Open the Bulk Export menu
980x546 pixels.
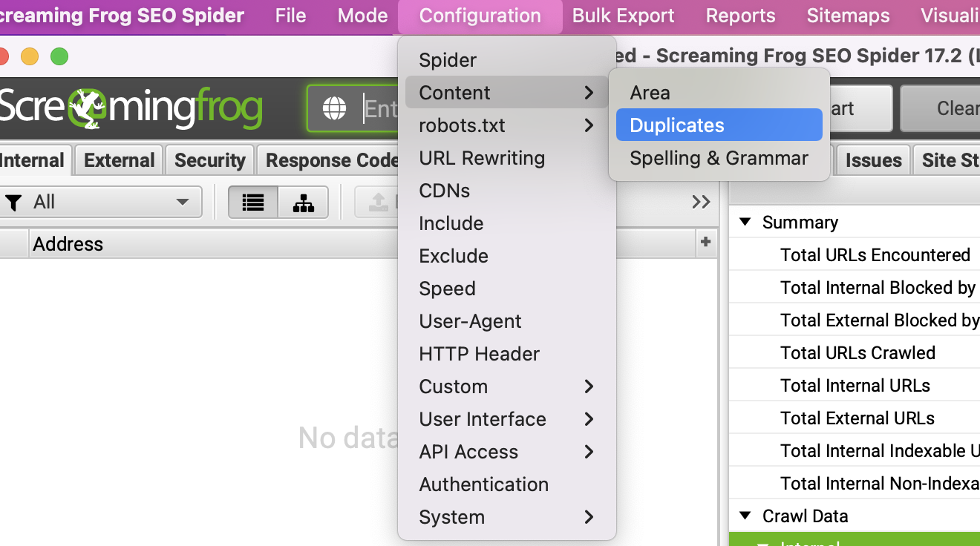[x=623, y=16]
